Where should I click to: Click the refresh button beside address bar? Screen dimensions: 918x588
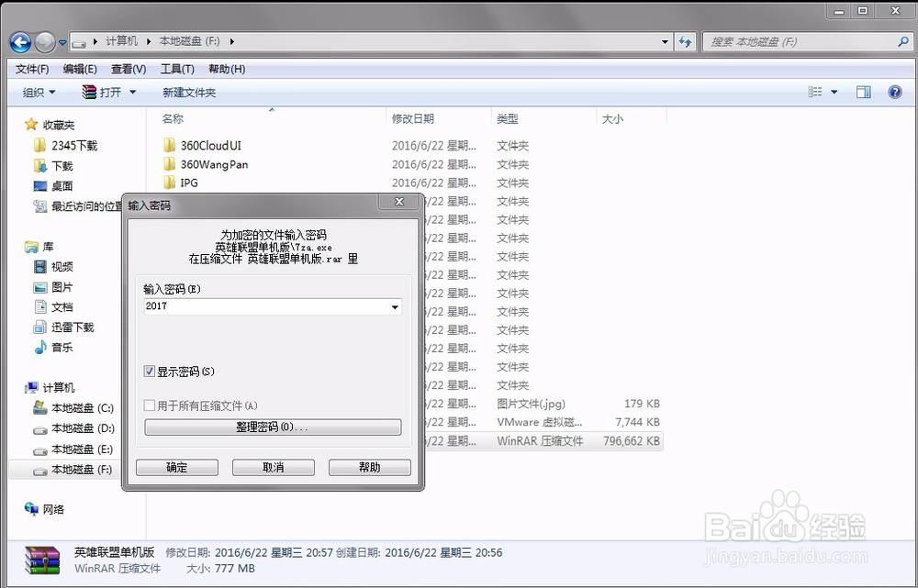(685, 41)
